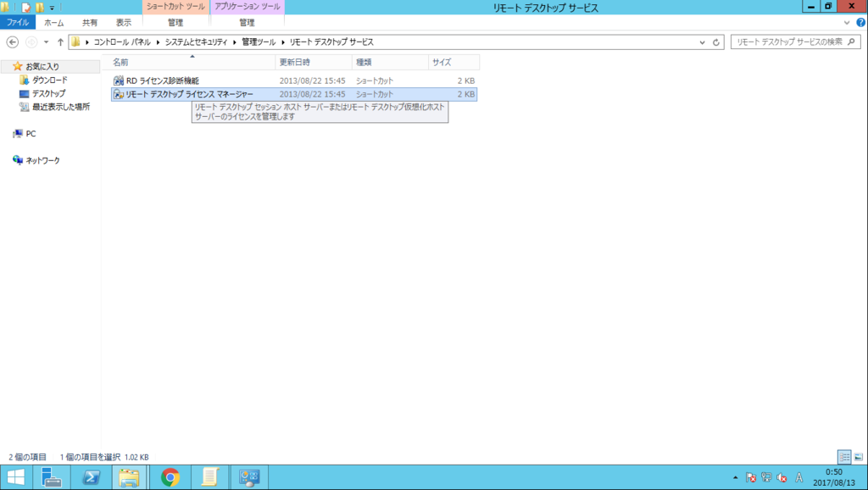The image size is (868, 490).
Task: Launch PowerShell from taskbar
Action: [91, 477]
